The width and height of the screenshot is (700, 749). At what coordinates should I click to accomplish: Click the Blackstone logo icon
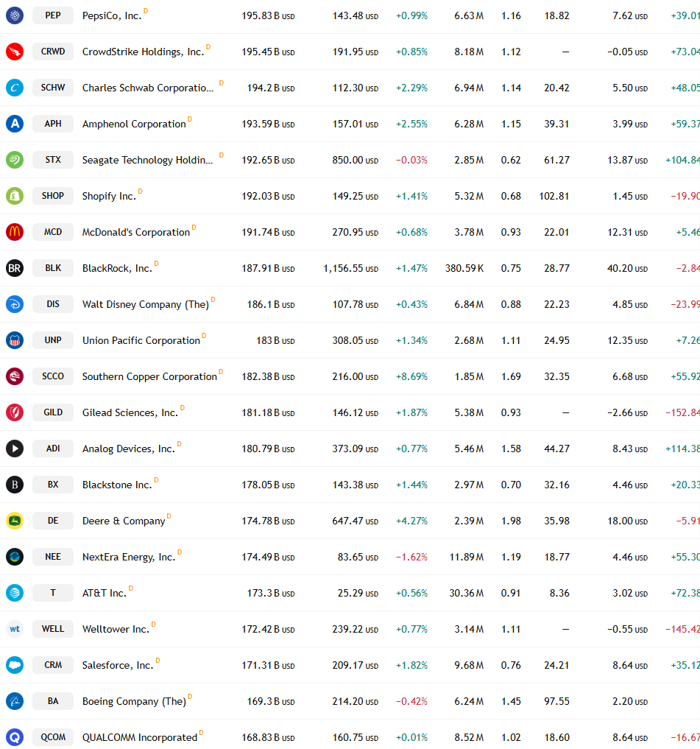coord(15,485)
